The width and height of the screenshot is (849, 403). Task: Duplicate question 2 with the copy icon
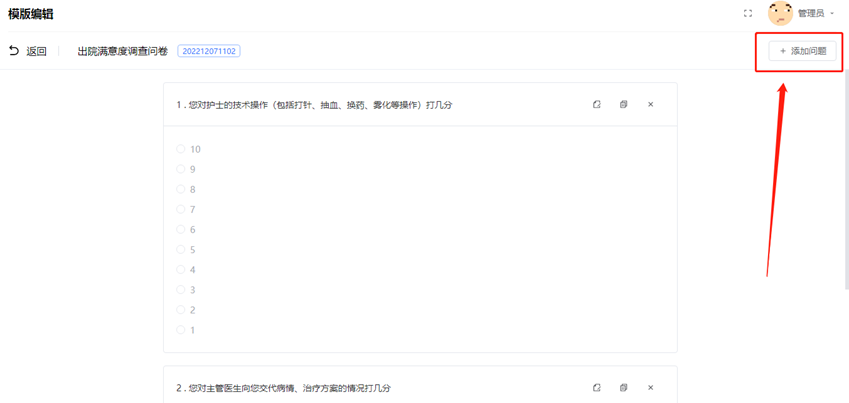623,387
